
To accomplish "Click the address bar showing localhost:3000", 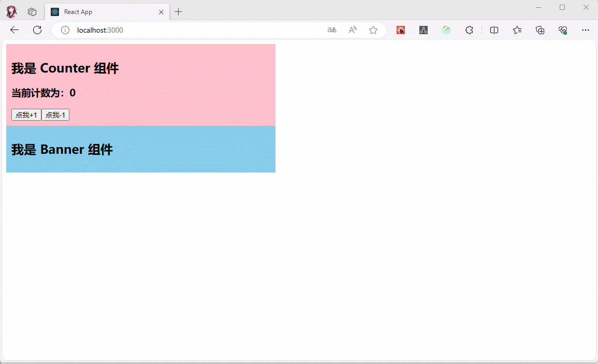I will 197,30.
